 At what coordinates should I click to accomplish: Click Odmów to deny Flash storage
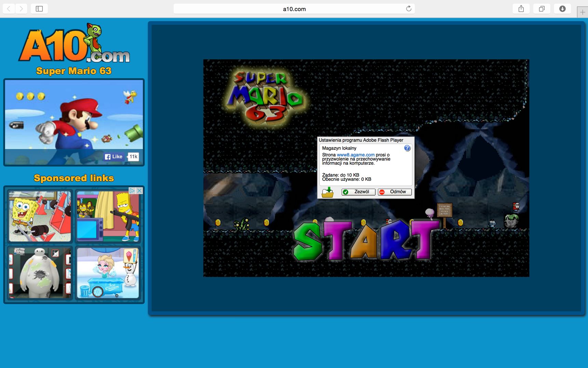395,192
